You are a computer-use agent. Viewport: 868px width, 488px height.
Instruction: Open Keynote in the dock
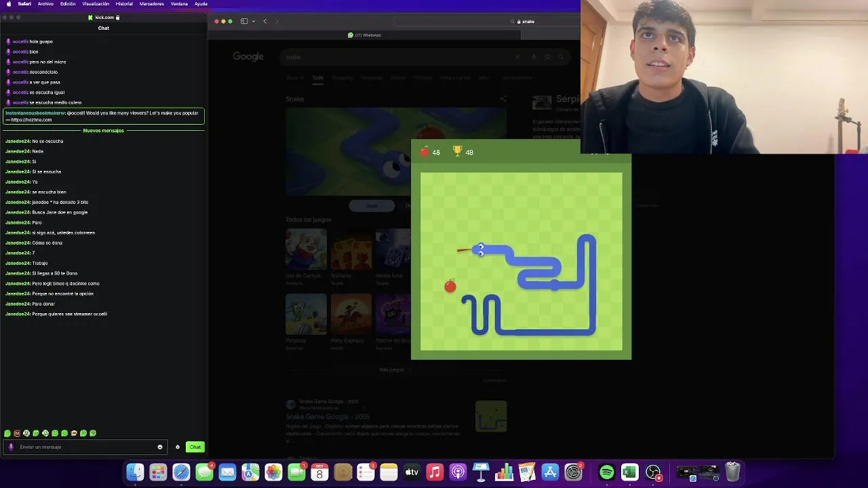point(481,472)
